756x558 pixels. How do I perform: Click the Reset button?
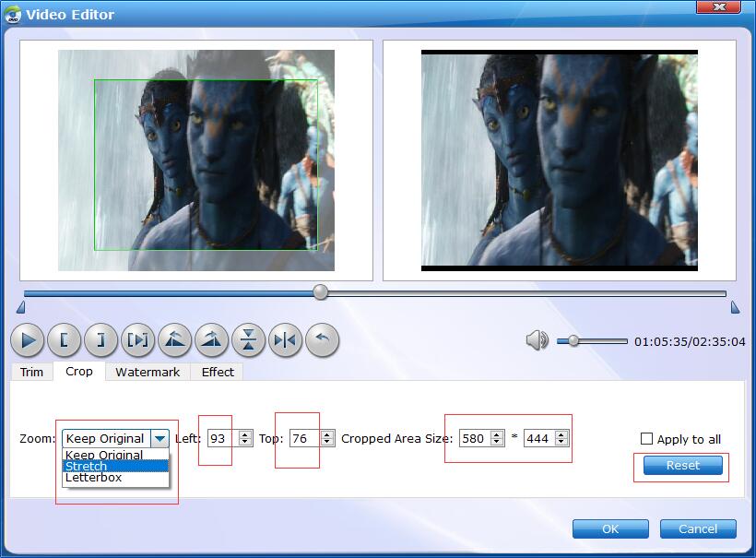[683, 466]
